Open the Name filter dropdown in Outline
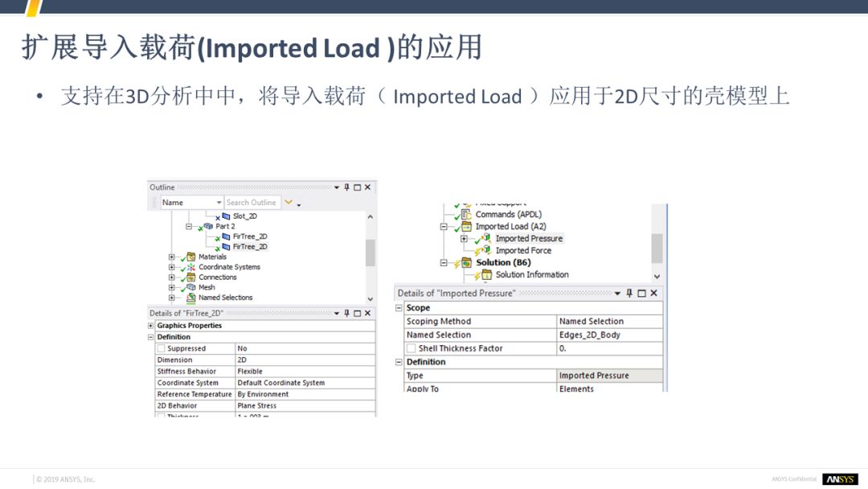Image resolution: width=868 pixels, height=489 pixels. [218, 203]
